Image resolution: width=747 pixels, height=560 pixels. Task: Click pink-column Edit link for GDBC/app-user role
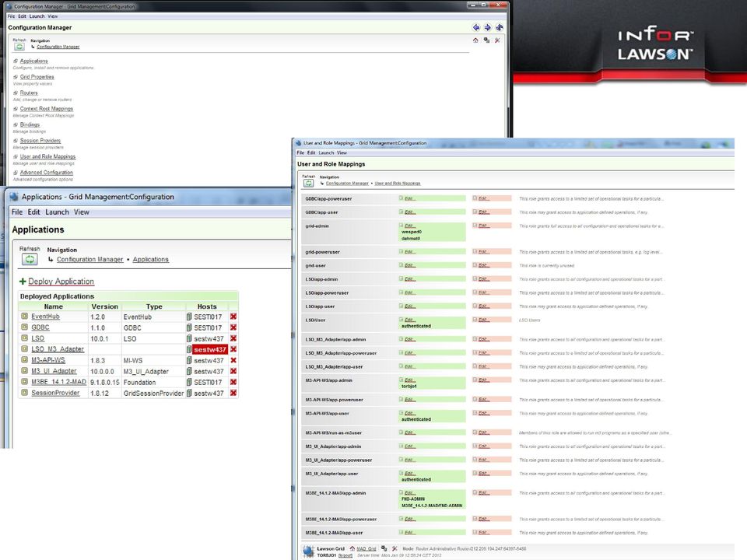click(483, 212)
